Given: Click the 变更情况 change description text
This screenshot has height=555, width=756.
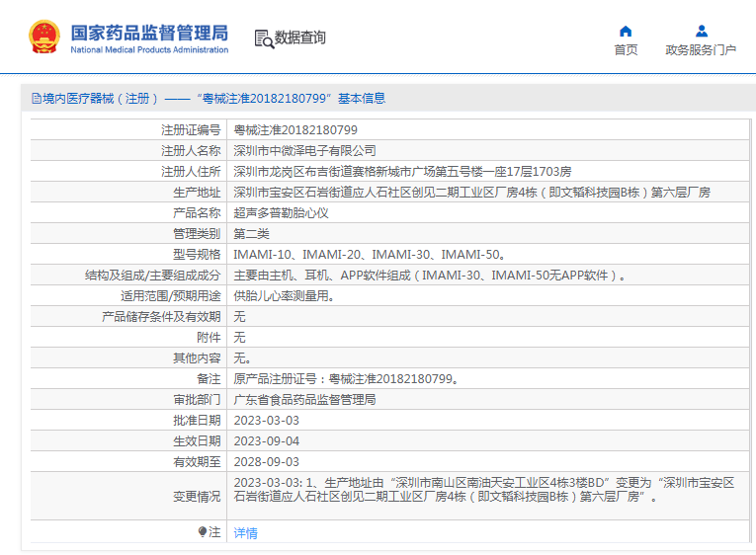Looking at the screenshot, I should 484,490.
